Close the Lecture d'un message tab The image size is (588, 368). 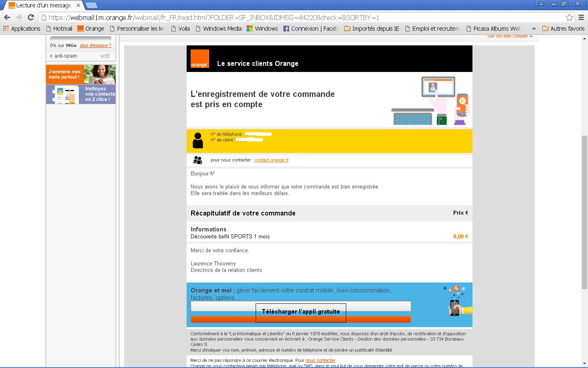click(78, 5)
